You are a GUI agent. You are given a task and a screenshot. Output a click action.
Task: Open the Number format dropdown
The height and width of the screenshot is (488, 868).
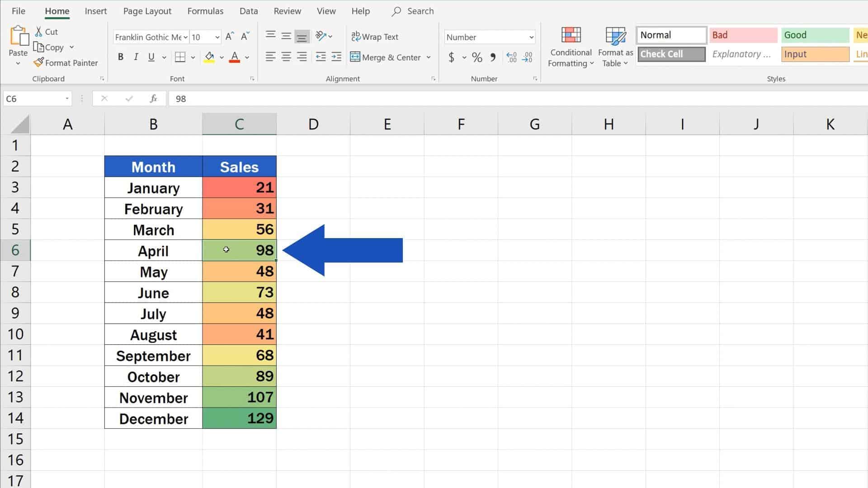point(531,37)
